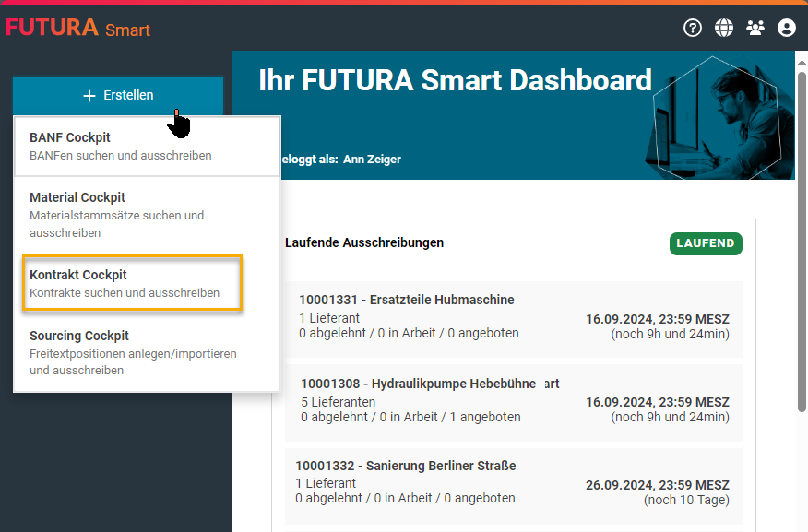Click the FUTURA Smart logo

point(78,28)
